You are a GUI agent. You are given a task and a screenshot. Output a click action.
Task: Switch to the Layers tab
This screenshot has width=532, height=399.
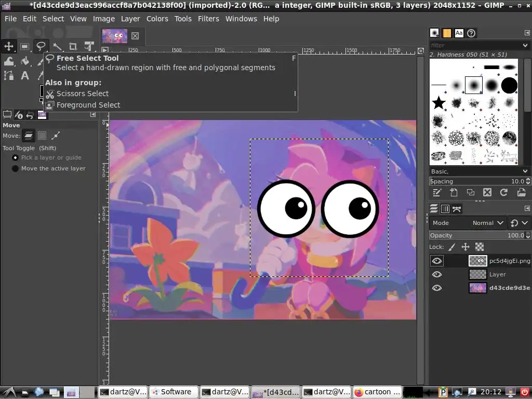click(434, 209)
